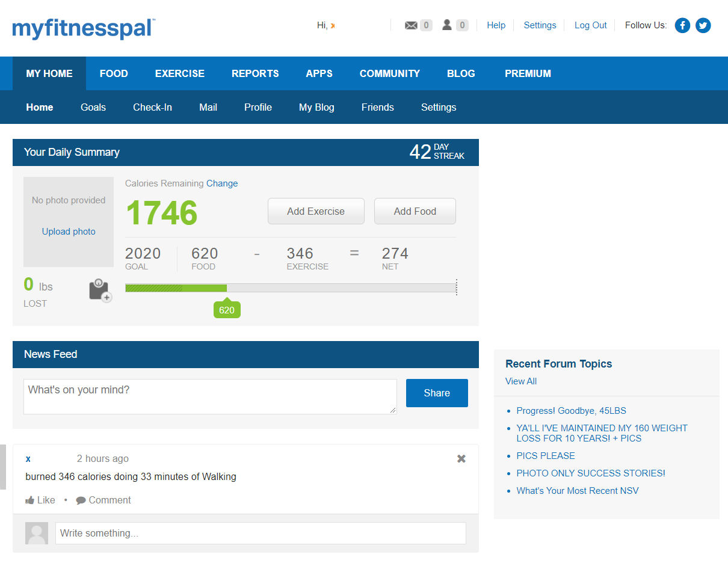
Task: Open the '160 weight loss for 10 years' topic
Action: point(602,433)
